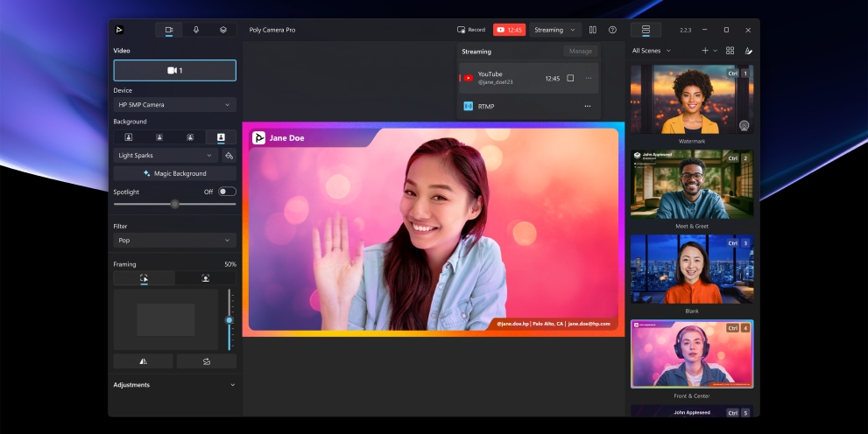Viewport: 868px width, 434px height.
Task: Open the Pop filter dropdown
Action: coord(174,240)
